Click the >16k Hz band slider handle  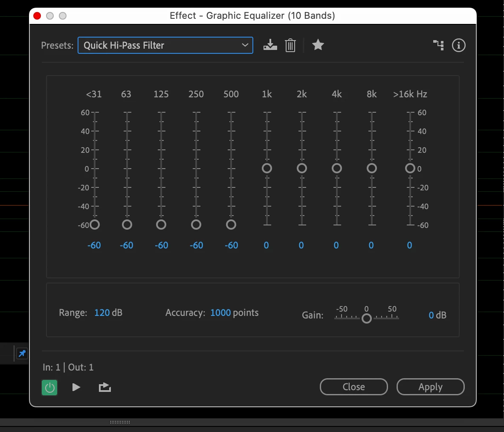point(410,168)
